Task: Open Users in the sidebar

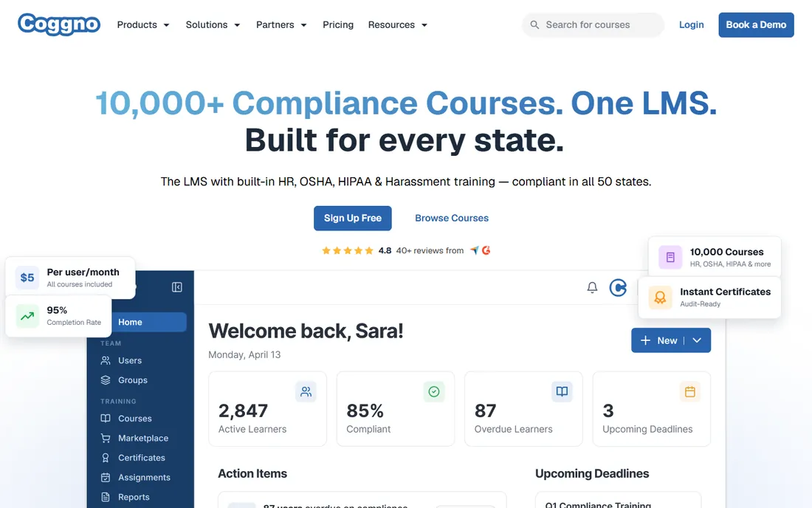Action: pos(129,360)
